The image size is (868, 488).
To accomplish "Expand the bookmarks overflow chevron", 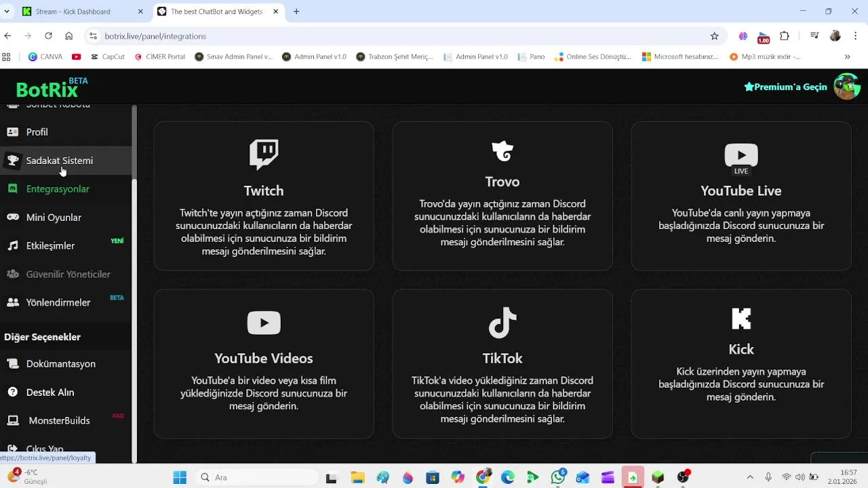I will (847, 57).
